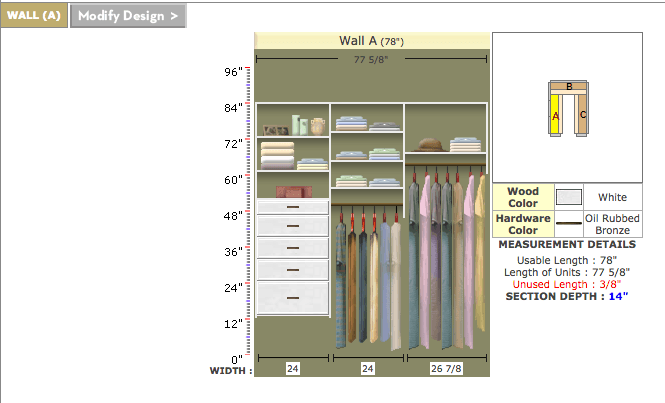
Task: Select the hat on the right shelf
Action: 429,145
